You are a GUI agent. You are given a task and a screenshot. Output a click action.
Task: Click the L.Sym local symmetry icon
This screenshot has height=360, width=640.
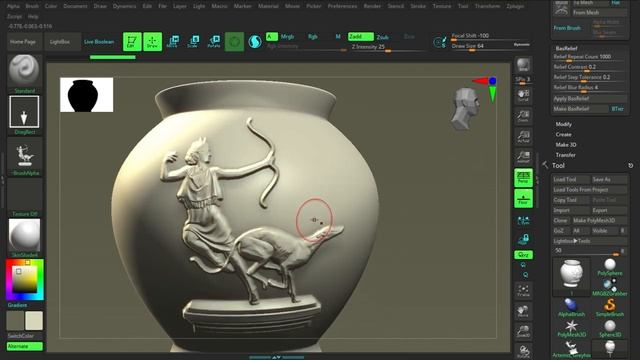tap(523, 221)
